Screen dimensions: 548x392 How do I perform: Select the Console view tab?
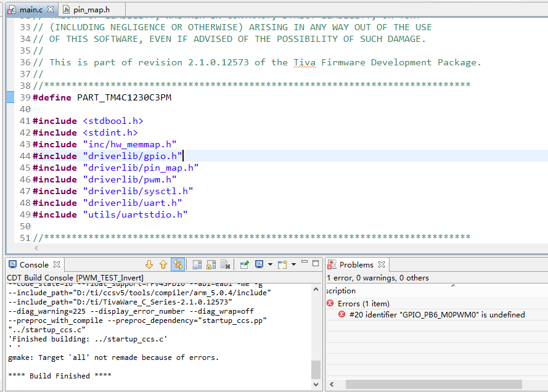[34, 265]
